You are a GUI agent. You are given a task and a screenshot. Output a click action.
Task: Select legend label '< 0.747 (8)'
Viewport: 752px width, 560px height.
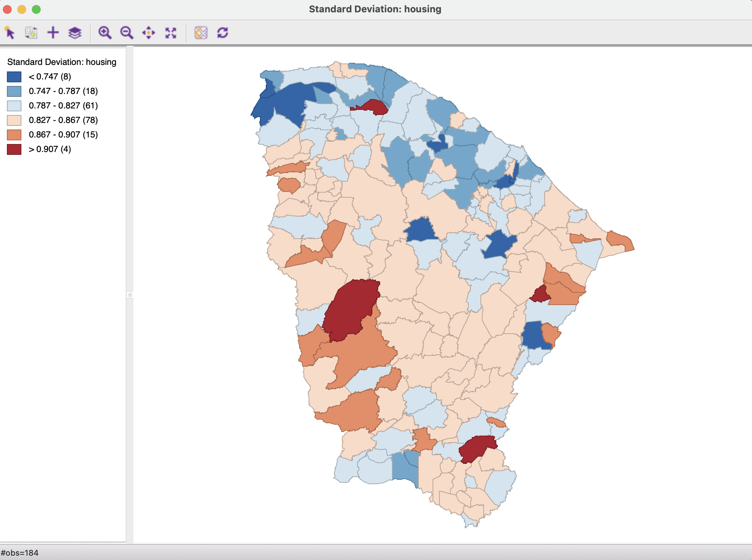coord(50,77)
